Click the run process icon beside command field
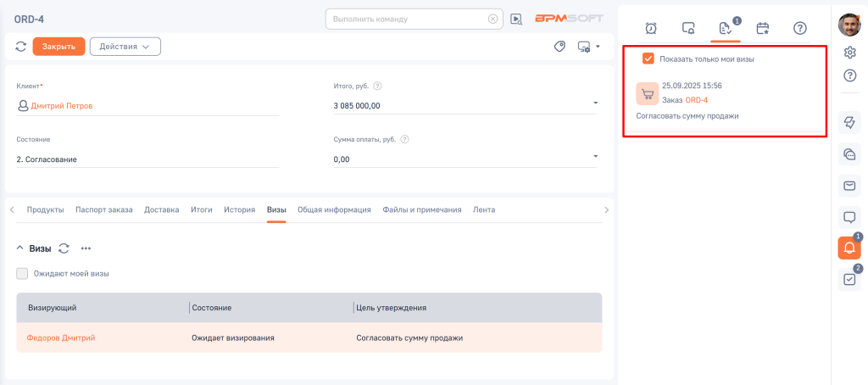Image resolution: width=868 pixels, height=385 pixels. click(516, 19)
